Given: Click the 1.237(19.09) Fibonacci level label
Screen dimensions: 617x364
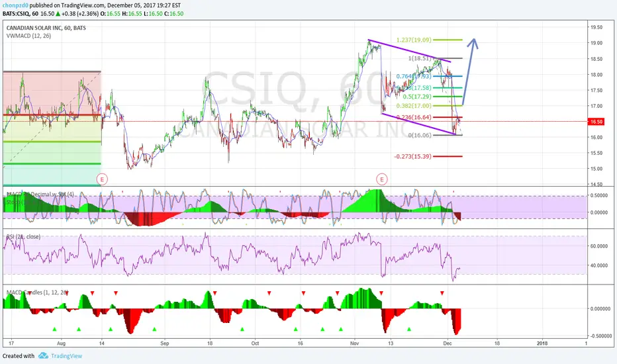Looking at the screenshot, I should [x=414, y=40].
